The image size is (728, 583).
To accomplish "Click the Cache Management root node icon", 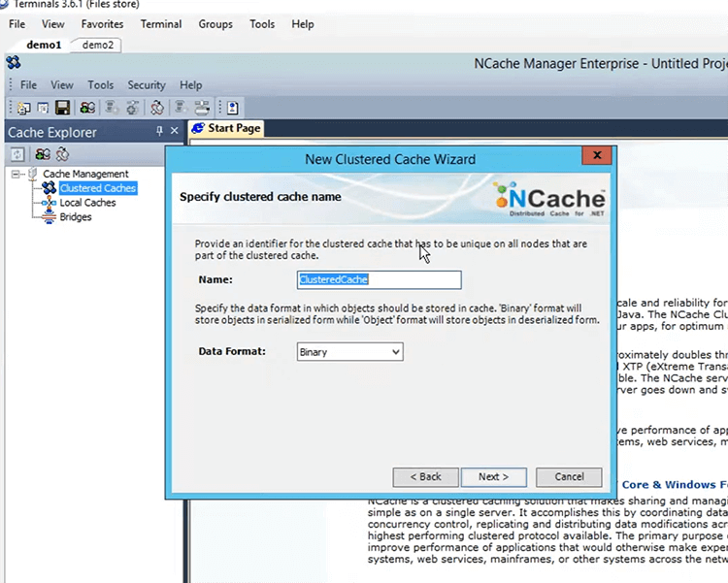I will [x=32, y=174].
